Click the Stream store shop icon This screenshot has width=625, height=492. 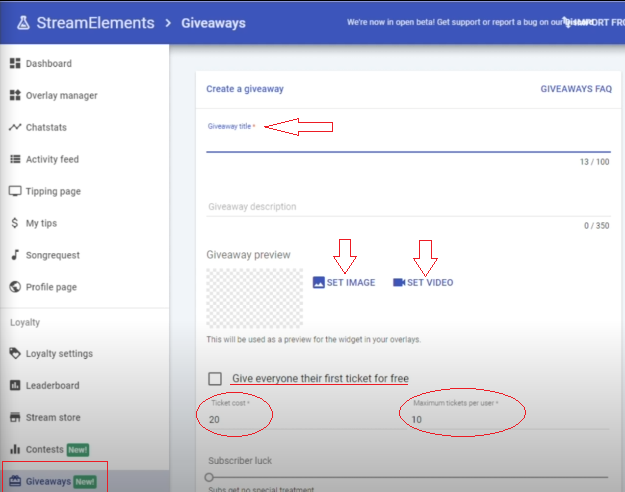15,417
